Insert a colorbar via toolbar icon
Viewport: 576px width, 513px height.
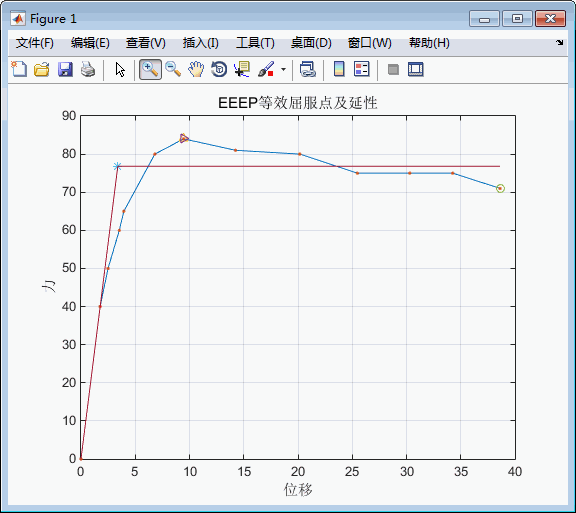[339, 69]
